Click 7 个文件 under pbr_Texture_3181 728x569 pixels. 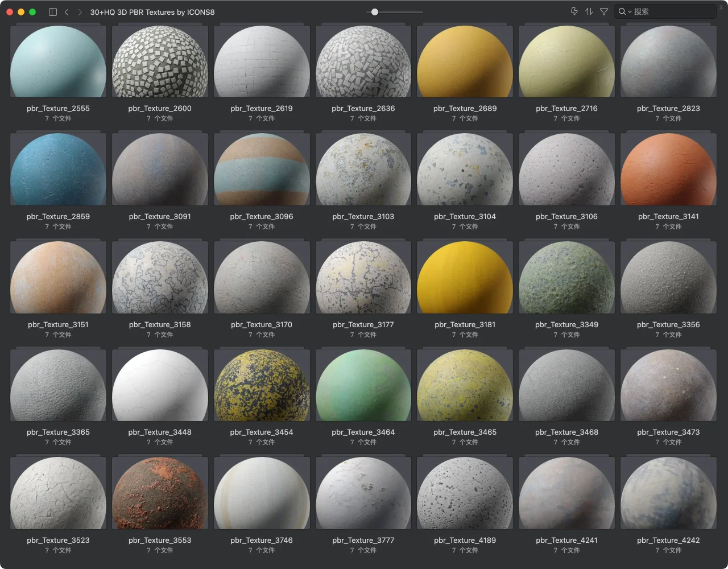(x=465, y=335)
